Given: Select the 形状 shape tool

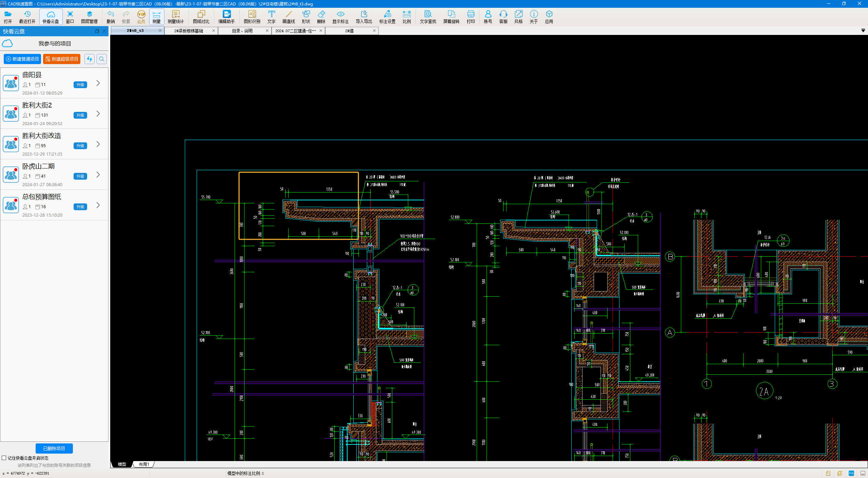Looking at the screenshot, I should pyautogui.click(x=306, y=17).
